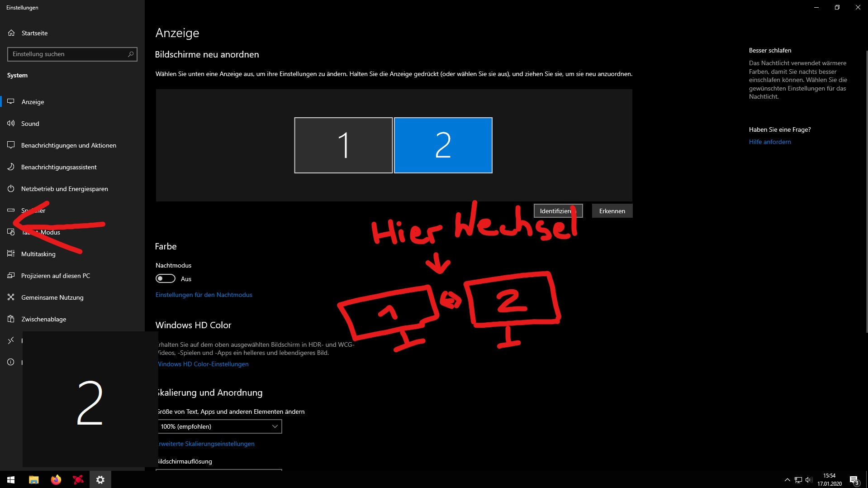Viewport: 868px width, 488px height.
Task: Open Benachrichtigungen und Aktionen
Action: pos(72,145)
